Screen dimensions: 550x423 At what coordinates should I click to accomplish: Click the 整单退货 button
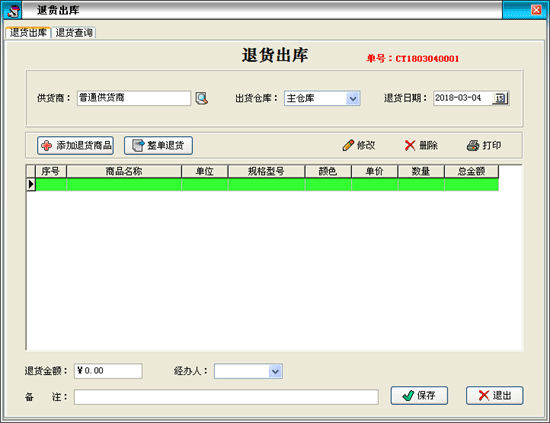[158, 146]
